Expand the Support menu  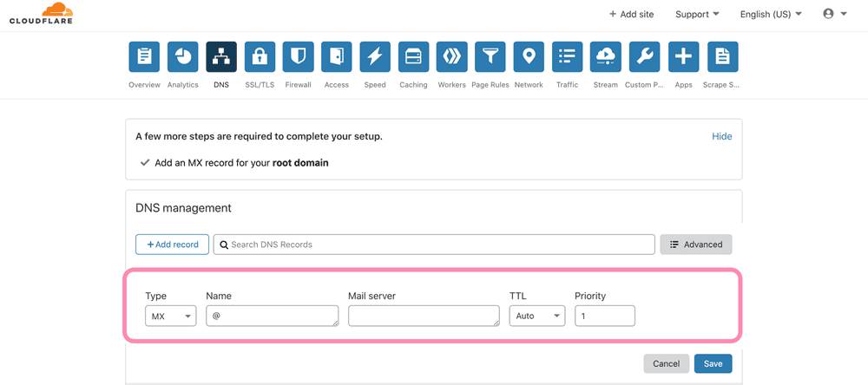click(697, 14)
